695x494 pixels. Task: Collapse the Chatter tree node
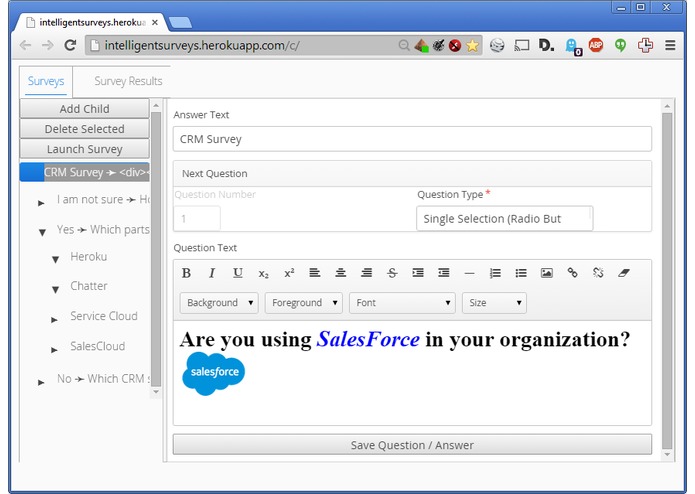coord(55,289)
